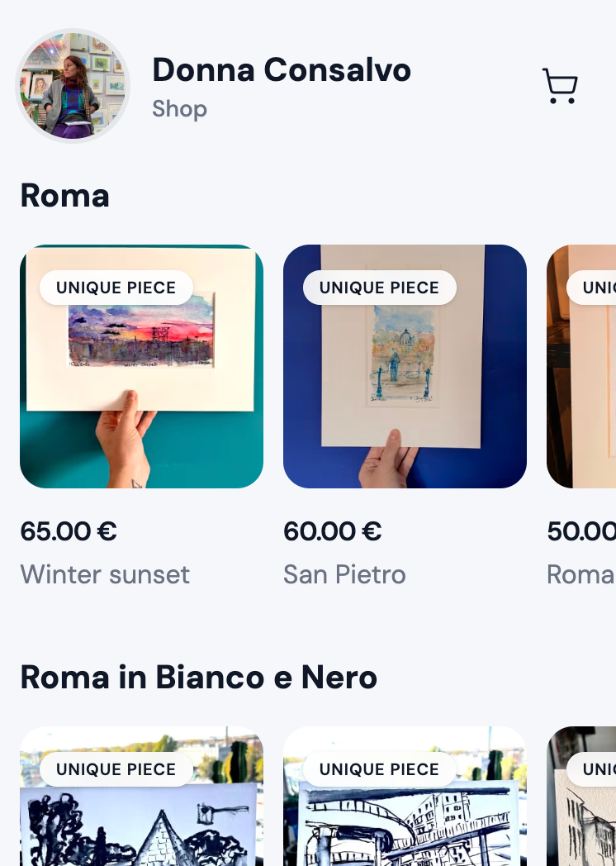
Task: Select the San Pietro product title
Action: point(344,574)
